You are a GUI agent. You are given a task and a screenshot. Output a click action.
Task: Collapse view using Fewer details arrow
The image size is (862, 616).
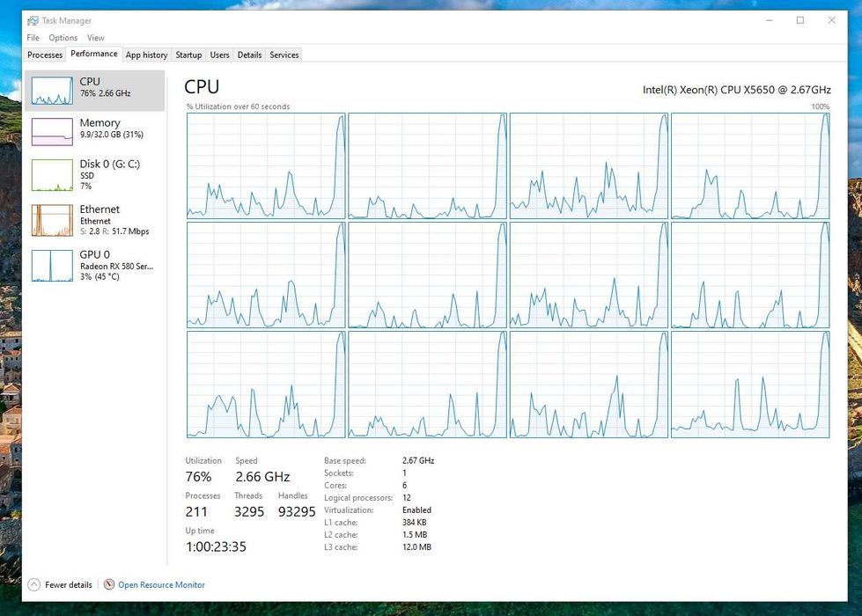34,584
